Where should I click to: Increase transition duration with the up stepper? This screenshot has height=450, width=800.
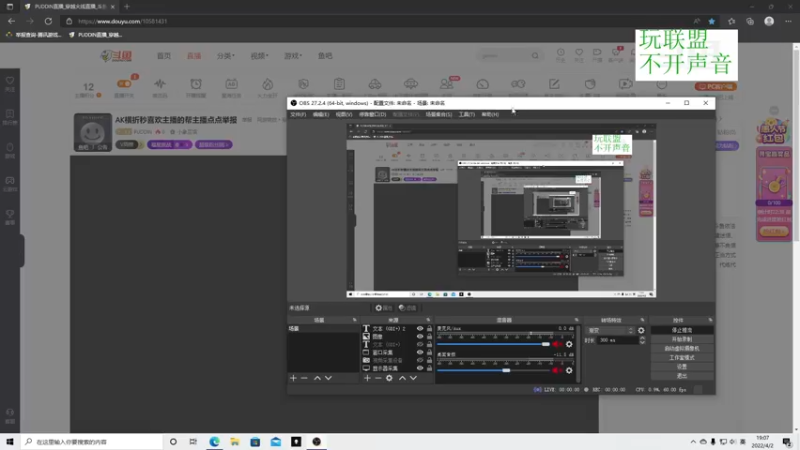coord(642,338)
